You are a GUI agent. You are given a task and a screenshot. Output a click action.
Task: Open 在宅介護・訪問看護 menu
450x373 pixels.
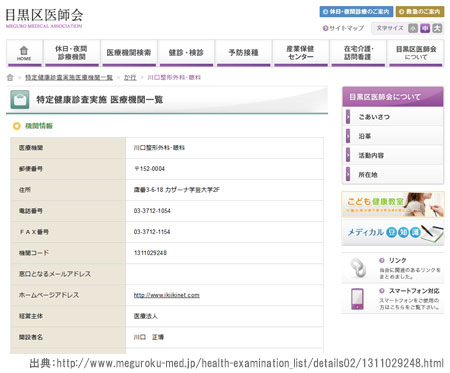[x=358, y=53]
